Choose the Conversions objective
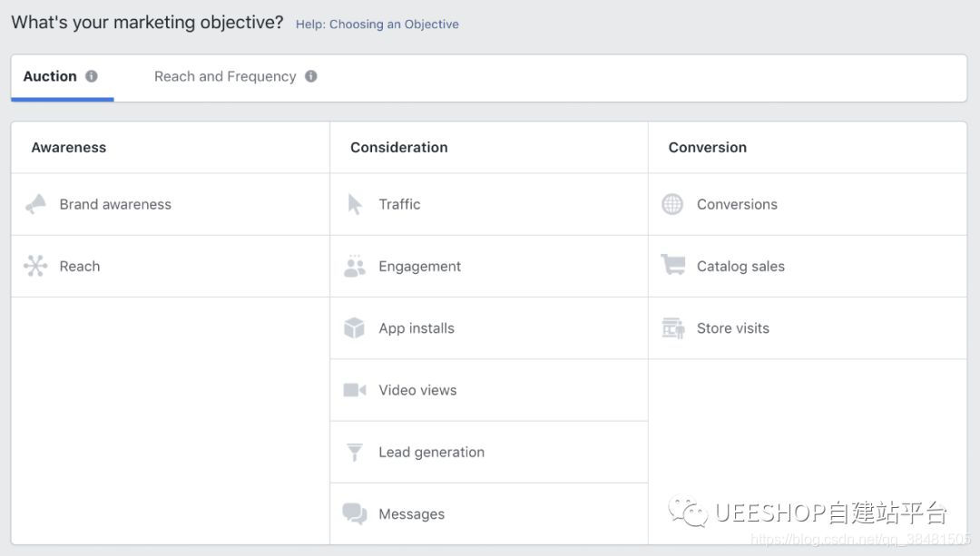Viewport: 980px width, 556px height. [808, 204]
